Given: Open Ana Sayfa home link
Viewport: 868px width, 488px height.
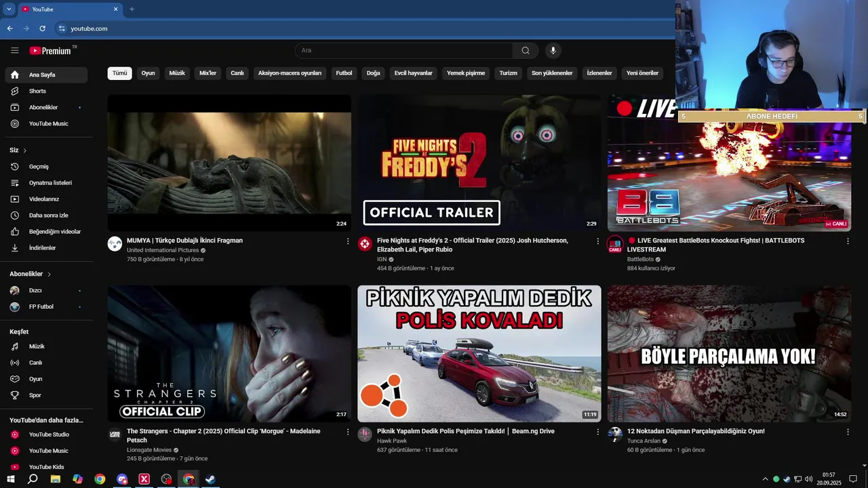Looking at the screenshot, I should [46, 75].
